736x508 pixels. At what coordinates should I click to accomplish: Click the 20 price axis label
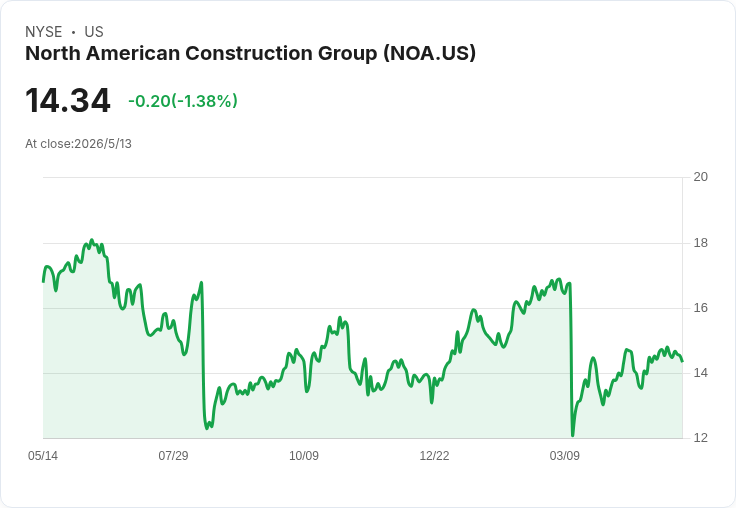(700, 177)
